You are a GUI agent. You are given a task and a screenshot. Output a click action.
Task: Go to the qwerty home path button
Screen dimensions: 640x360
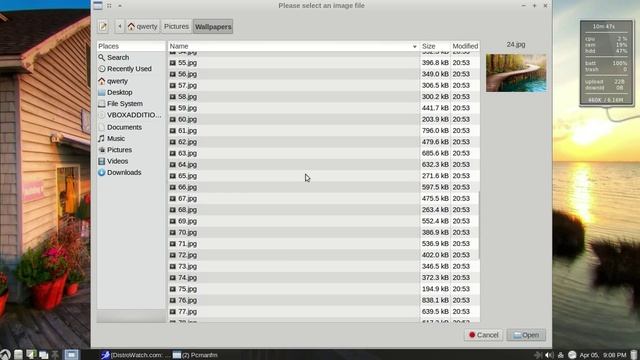pos(142,27)
